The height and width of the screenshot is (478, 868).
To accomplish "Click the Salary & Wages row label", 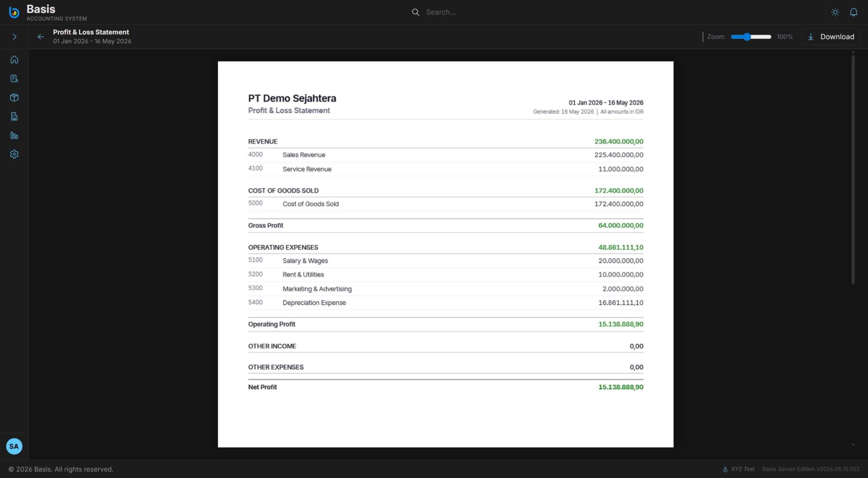I will tap(305, 261).
